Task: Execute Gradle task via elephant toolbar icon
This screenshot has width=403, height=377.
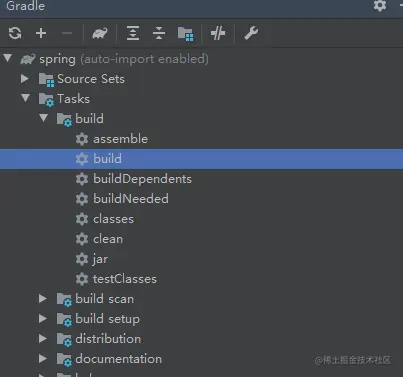Action: coord(100,33)
